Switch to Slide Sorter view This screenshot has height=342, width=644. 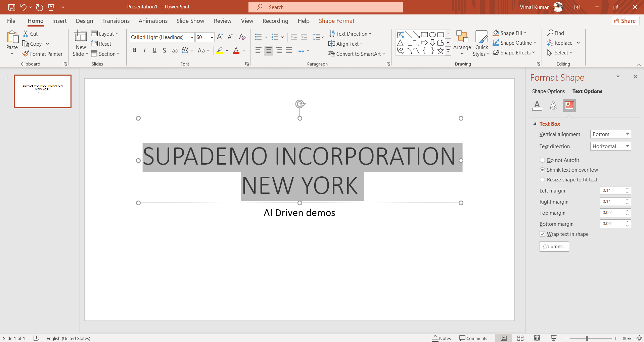(520, 338)
